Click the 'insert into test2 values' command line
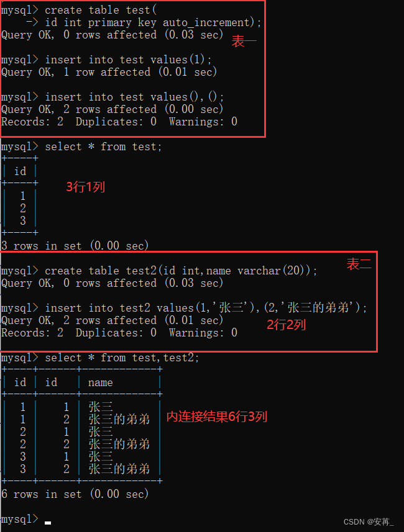 point(184,308)
